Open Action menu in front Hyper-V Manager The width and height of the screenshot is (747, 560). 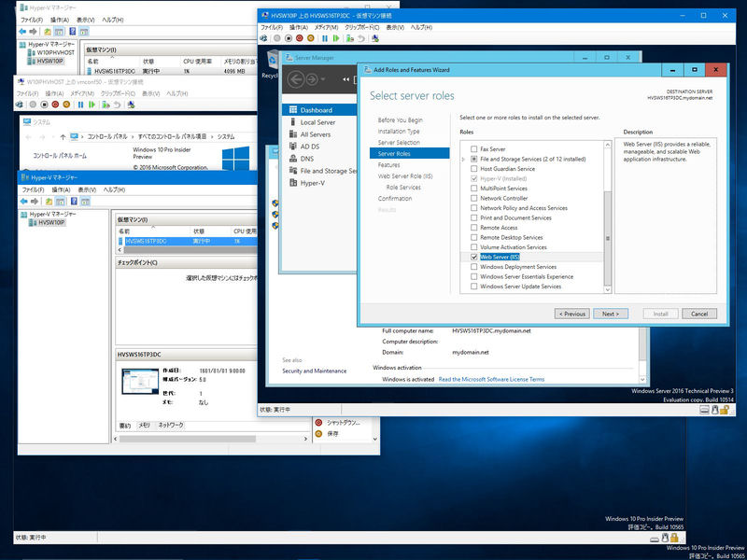point(61,189)
